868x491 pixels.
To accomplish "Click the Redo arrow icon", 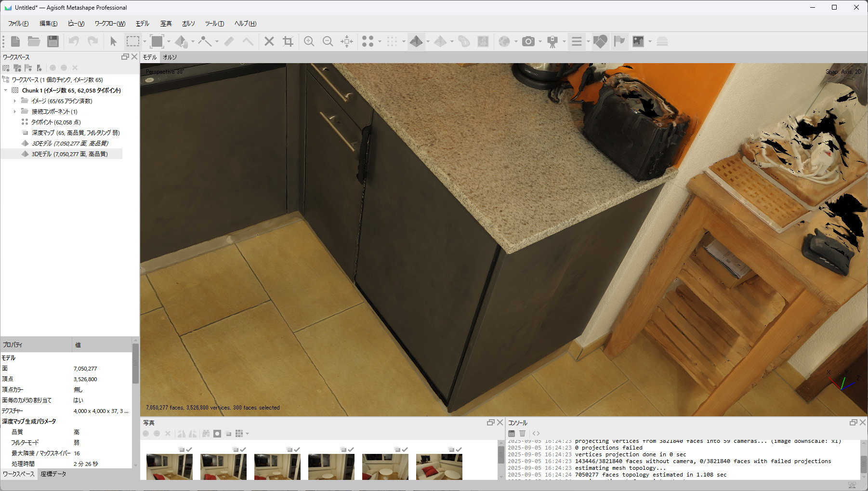I will pos(92,41).
